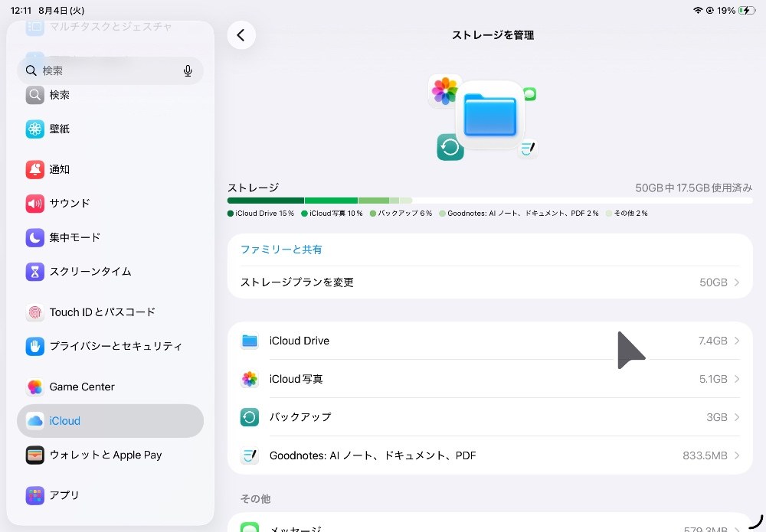Open 検索 settings icon in sidebar

[34, 95]
